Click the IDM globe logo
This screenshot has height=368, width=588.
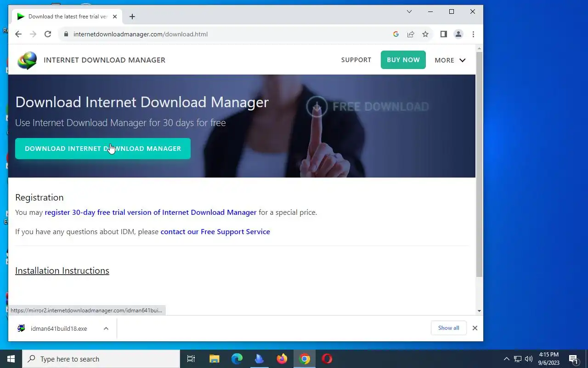click(27, 60)
